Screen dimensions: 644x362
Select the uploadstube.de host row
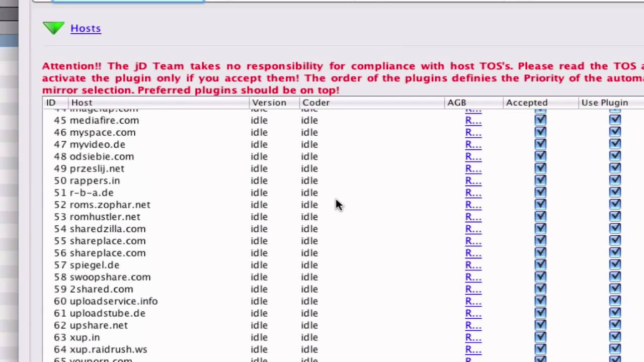point(344,313)
